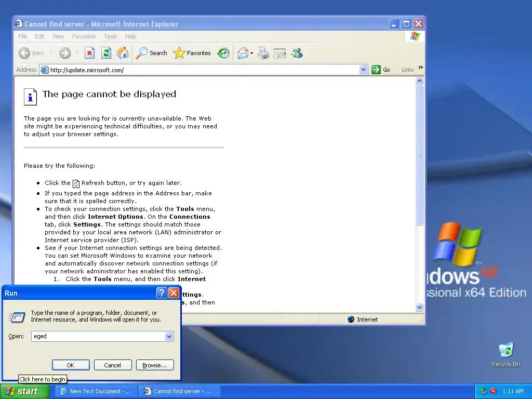Viewport: 532px width, 399px height.
Task: Click the scroll down arrow in IE
Action: 419,308
